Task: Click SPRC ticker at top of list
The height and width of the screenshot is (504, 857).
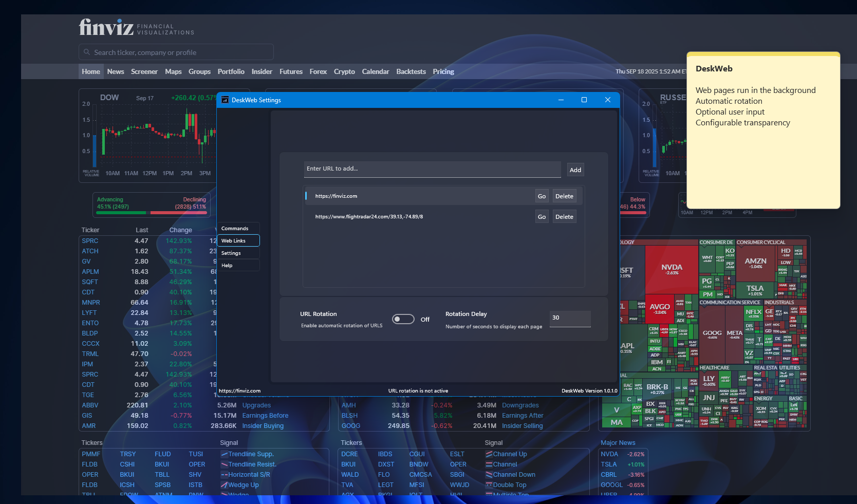Action: 90,241
